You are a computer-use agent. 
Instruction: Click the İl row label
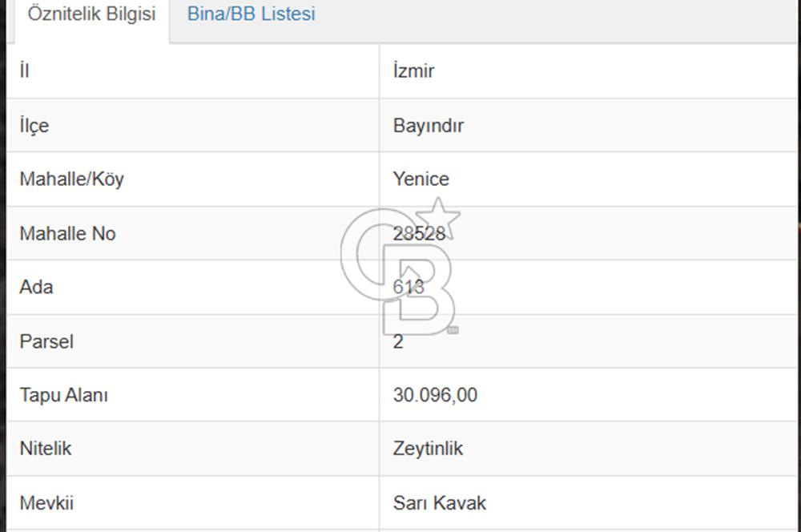click(24, 71)
